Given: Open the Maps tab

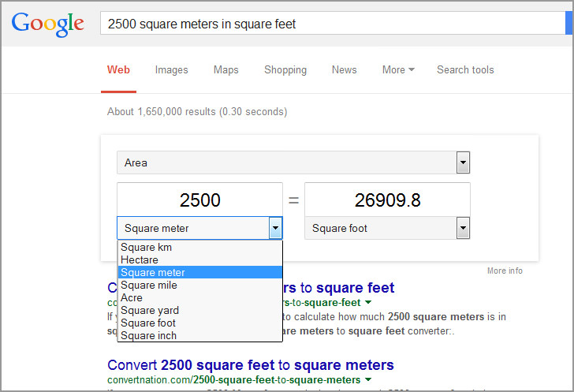Looking at the screenshot, I should [x=225, y=69].
